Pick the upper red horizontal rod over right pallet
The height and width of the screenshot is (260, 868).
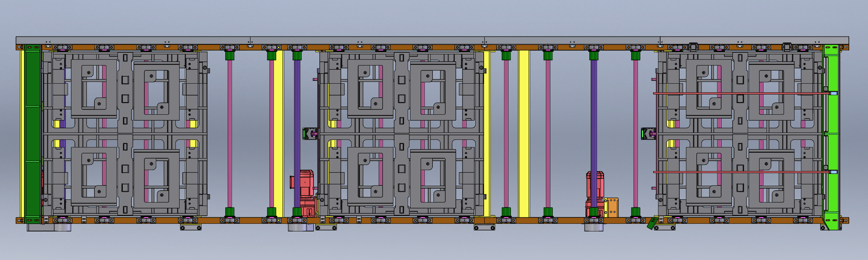pyautogui.click(x=741, y=93)
